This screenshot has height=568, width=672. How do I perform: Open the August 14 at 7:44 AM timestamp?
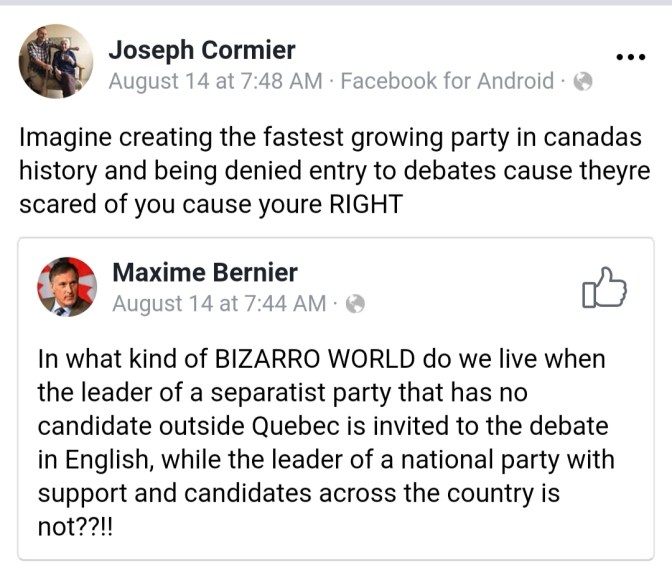point(218,303)
